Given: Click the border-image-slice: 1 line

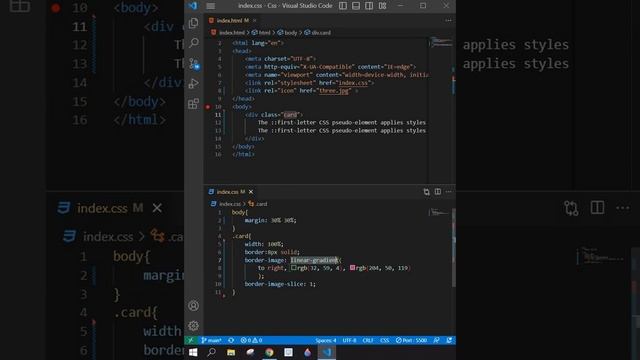Looking at the screenshot, I should point(280,284).
